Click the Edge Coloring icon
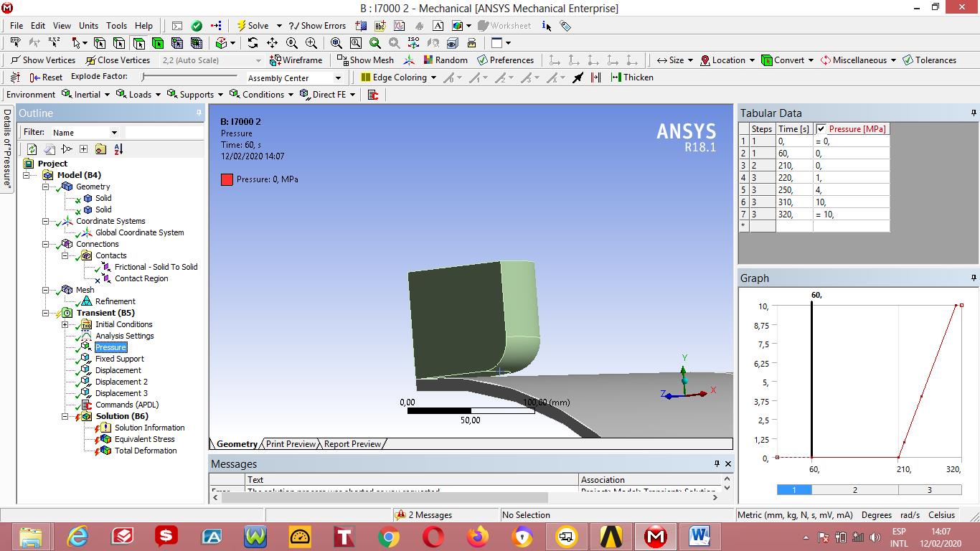 [394, 77]
